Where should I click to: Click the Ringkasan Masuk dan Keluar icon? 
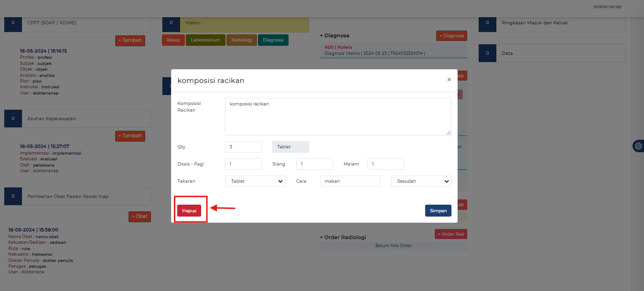tap(487, 23)
